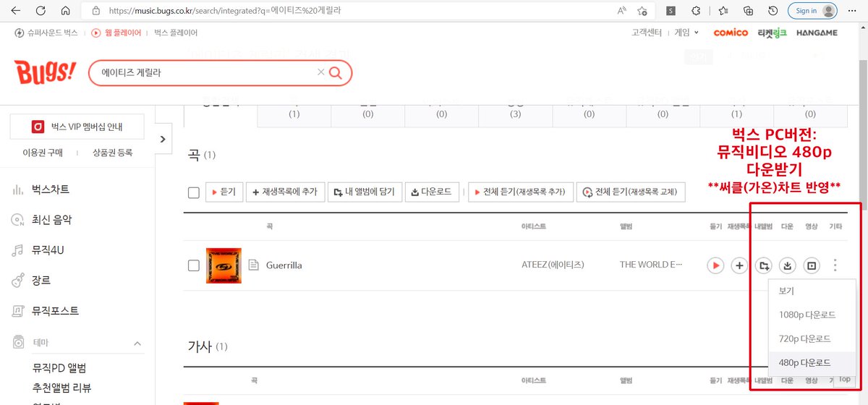Open 상품권 등록
This screenshot has height=405, width=868.
click(x=113, y=153)
